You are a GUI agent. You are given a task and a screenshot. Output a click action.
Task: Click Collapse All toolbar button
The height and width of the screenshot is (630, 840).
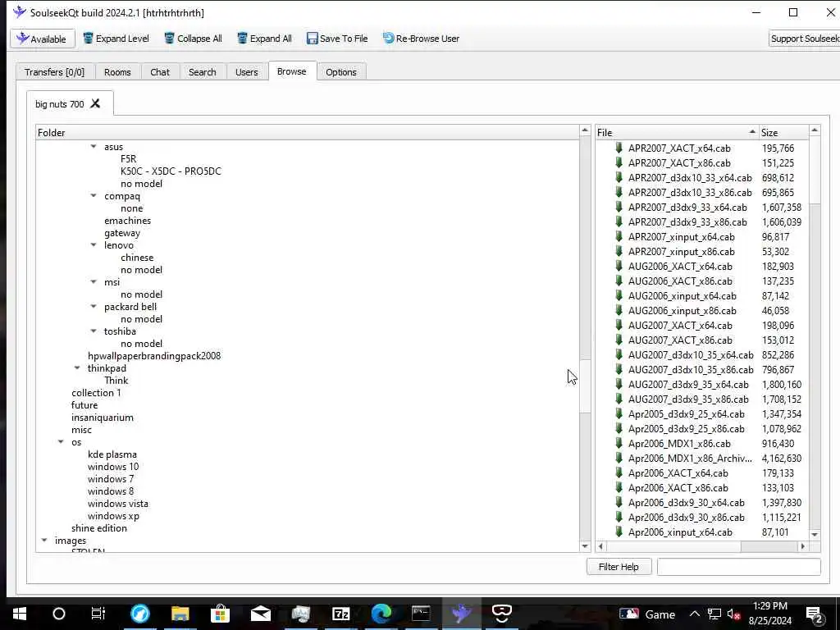coord(193,39)
